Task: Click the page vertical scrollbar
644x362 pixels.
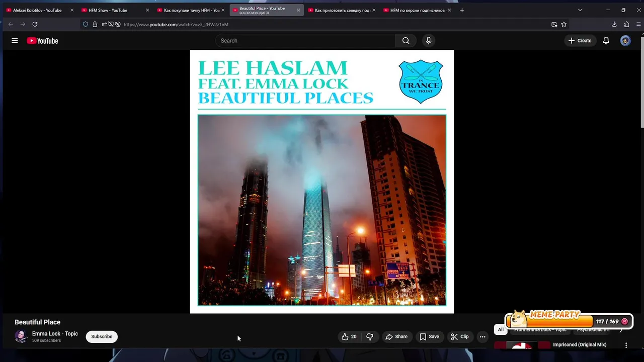Action: pyautogui.click(x=641, y=83)
